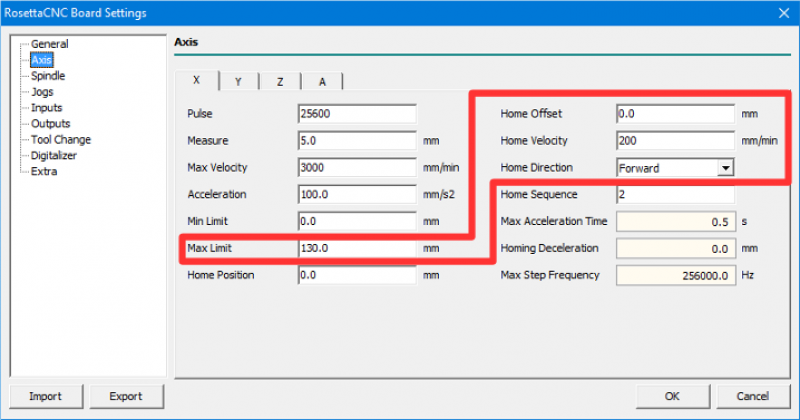Select Tool Change in the tree
The image size is (800, 420).
(x=60, y=140)
